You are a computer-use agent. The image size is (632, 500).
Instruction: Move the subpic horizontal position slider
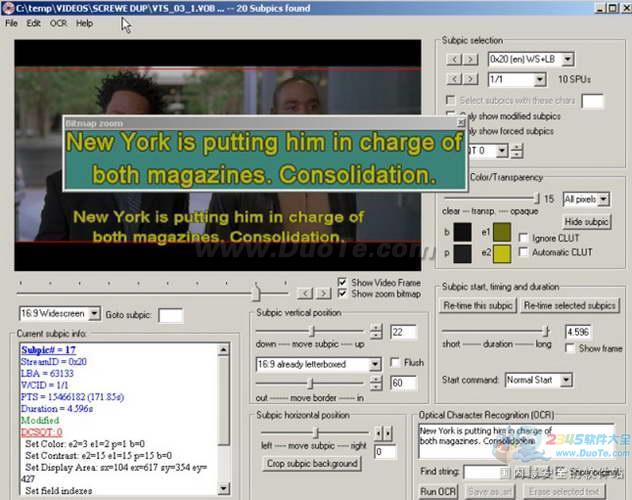pyautogui.click(x=316, y=433)
